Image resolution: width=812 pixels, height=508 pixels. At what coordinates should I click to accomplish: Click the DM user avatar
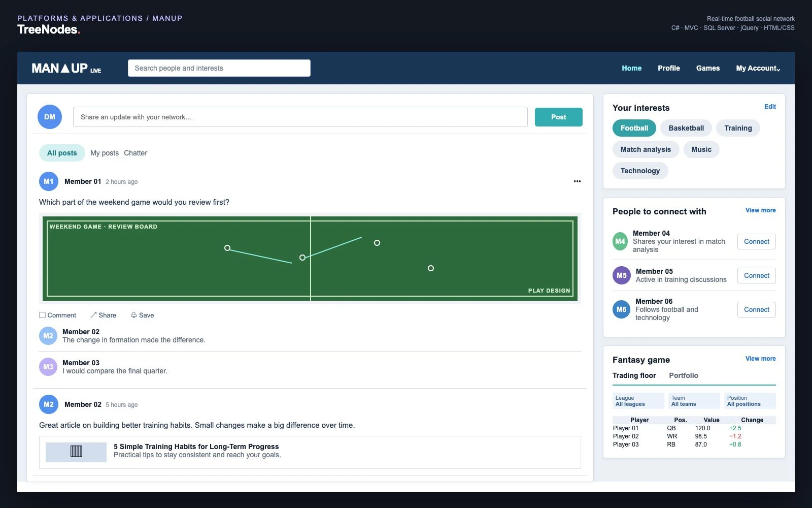[x=50, y=117]
